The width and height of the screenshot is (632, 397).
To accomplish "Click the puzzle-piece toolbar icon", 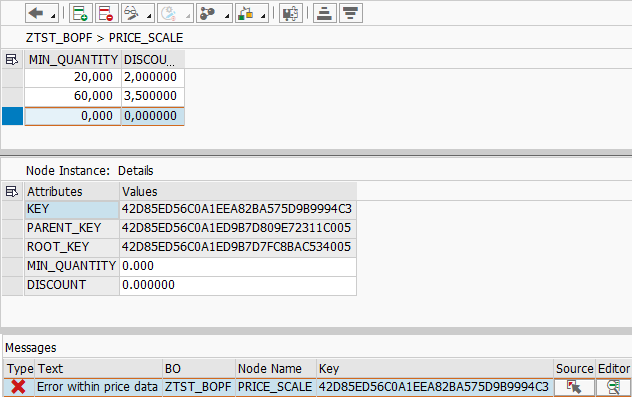I will 291,13.
